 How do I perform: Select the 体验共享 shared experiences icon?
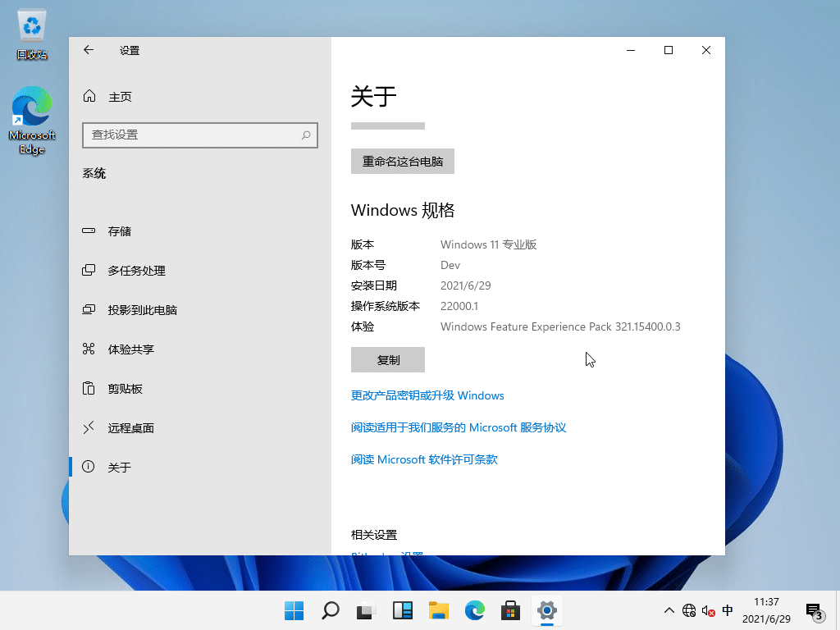[89, 349]
